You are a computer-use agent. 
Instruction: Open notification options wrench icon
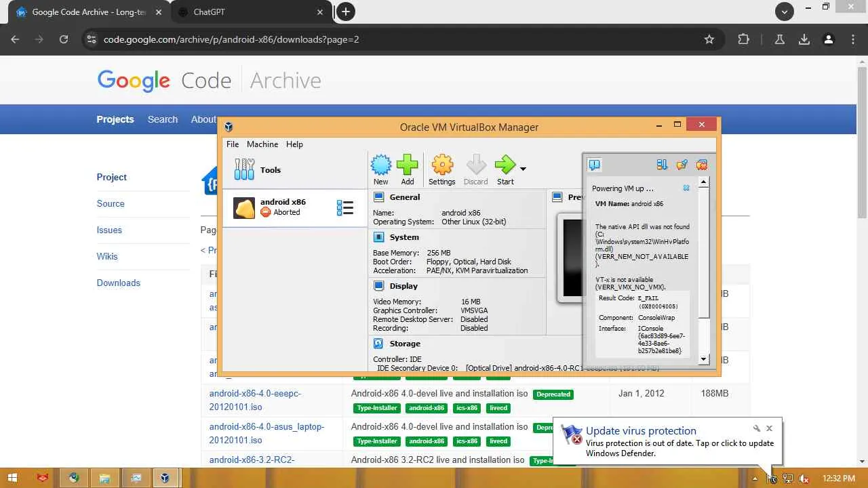tap(756, 428)
